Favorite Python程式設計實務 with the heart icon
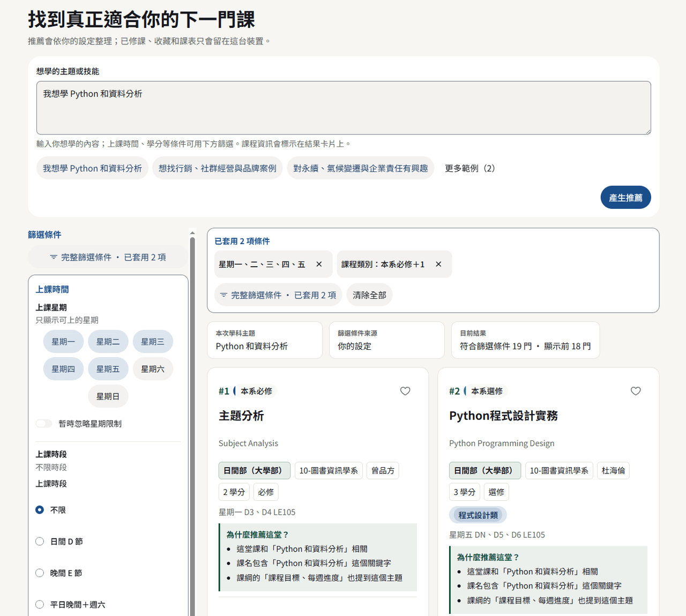 636,391
